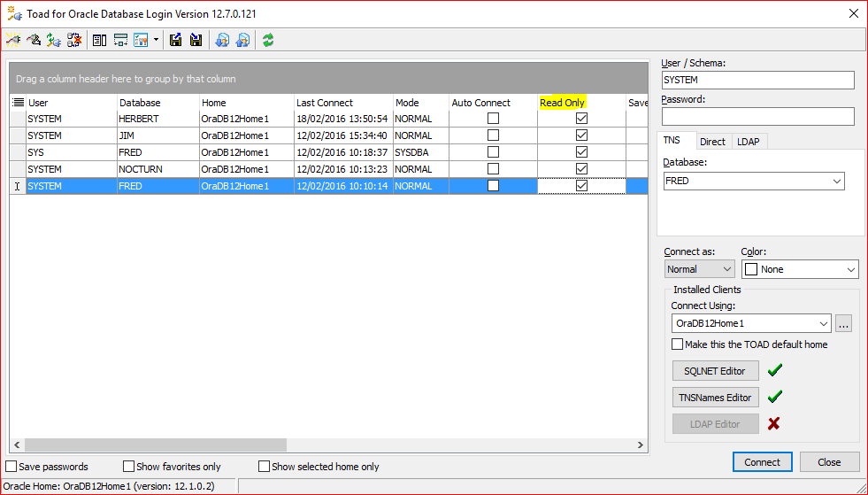Click the highlighted Read Only column header
868x495 pixels.
(x=582, y=103)
